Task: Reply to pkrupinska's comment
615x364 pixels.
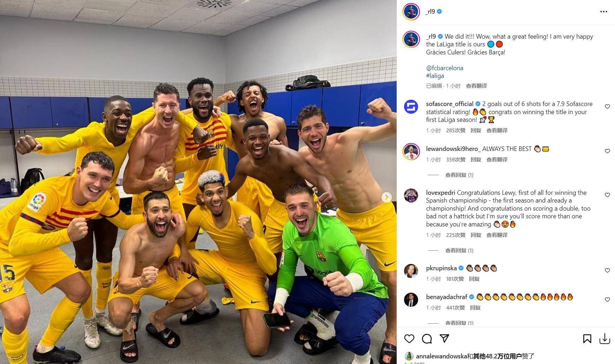Action: pyautogui.click(x=474, y=279)
